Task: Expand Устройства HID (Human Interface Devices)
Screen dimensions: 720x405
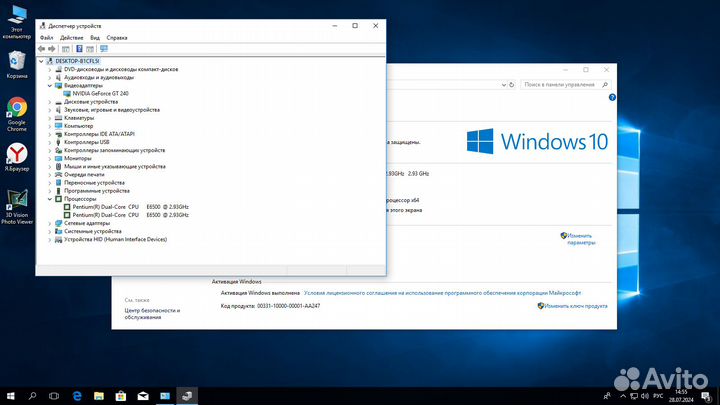Action: click(50, 239)
